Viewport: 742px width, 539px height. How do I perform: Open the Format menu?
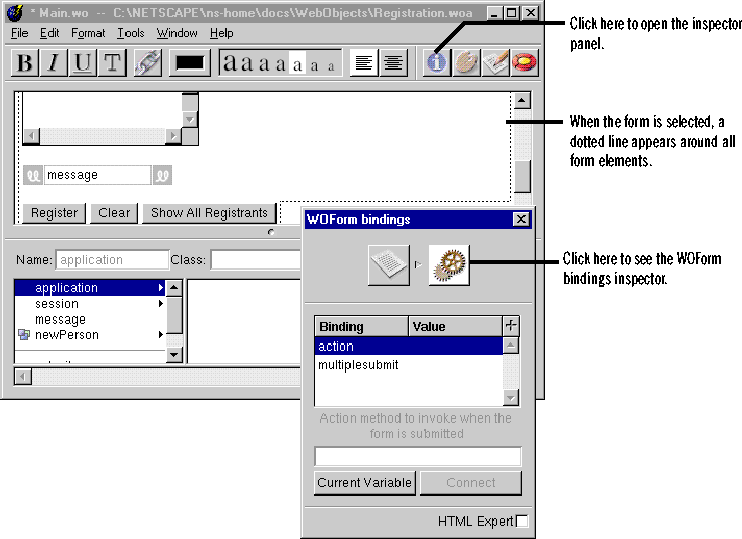coord(88,33)
